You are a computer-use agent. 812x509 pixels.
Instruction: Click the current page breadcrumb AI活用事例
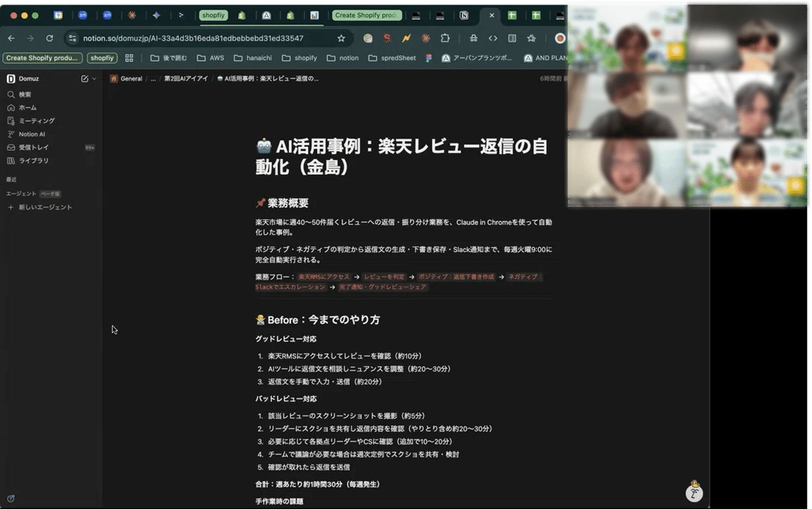coord(268,78)
